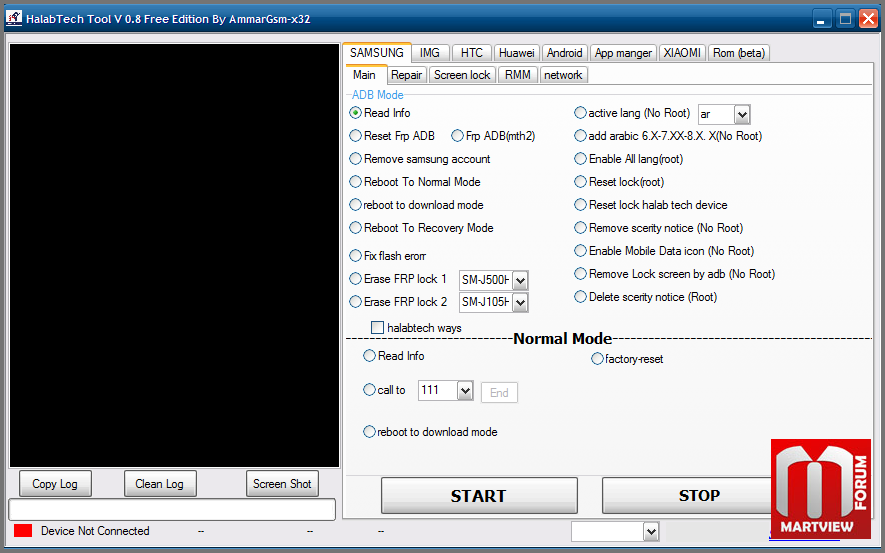Viewport: 885px width, 553px height.
Task: Open the App manger tab
Action: [x=623, y=53]
